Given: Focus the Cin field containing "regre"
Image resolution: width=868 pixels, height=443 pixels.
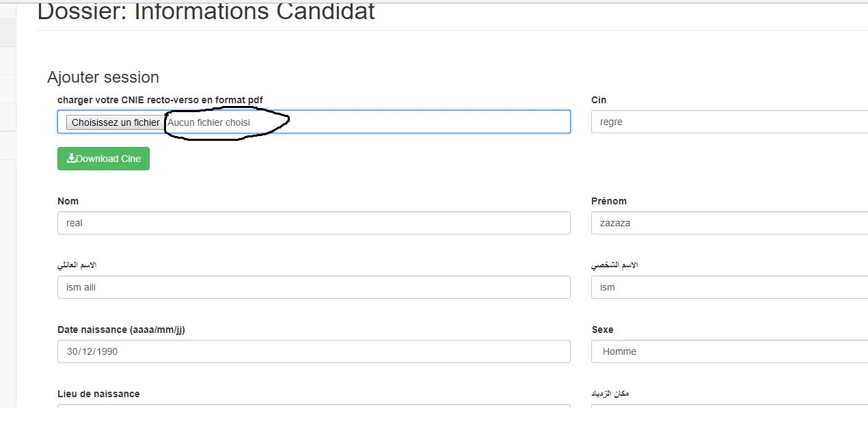Looking at the screenshot, I should point(729,122).
